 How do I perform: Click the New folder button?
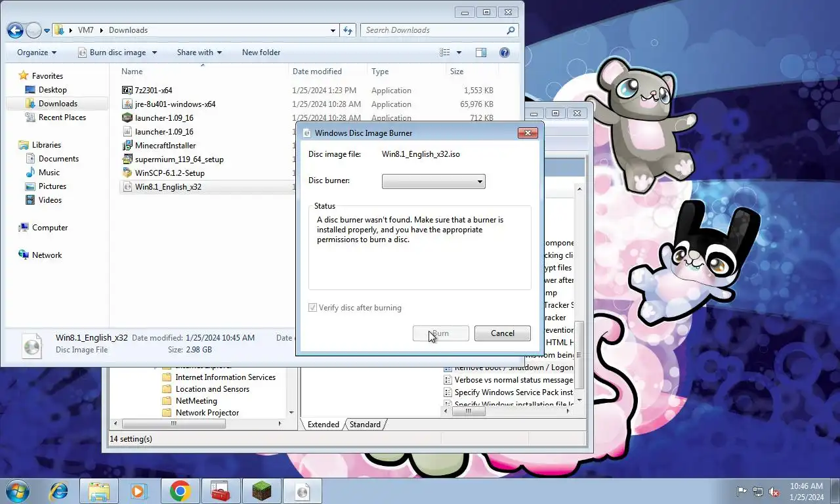click(x=261, y=52)
